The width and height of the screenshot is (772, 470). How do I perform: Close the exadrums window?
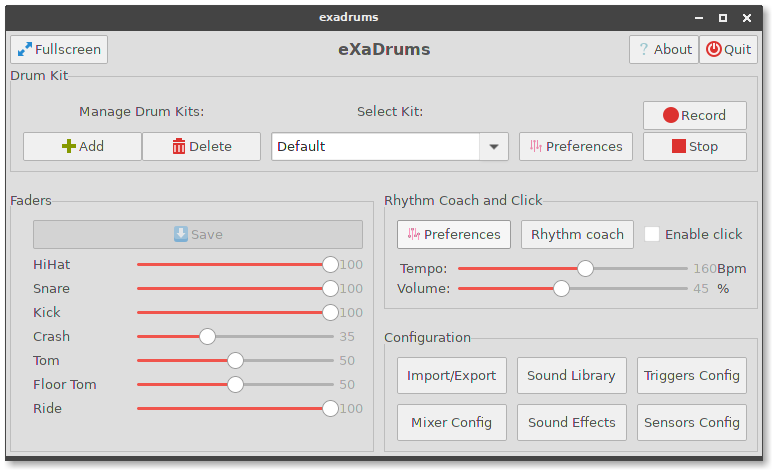click(747, 18)
